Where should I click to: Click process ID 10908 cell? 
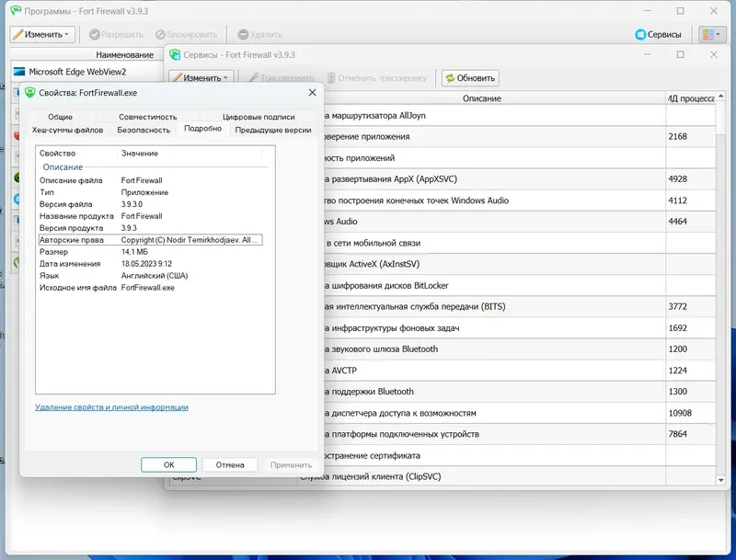pos(691,413)
